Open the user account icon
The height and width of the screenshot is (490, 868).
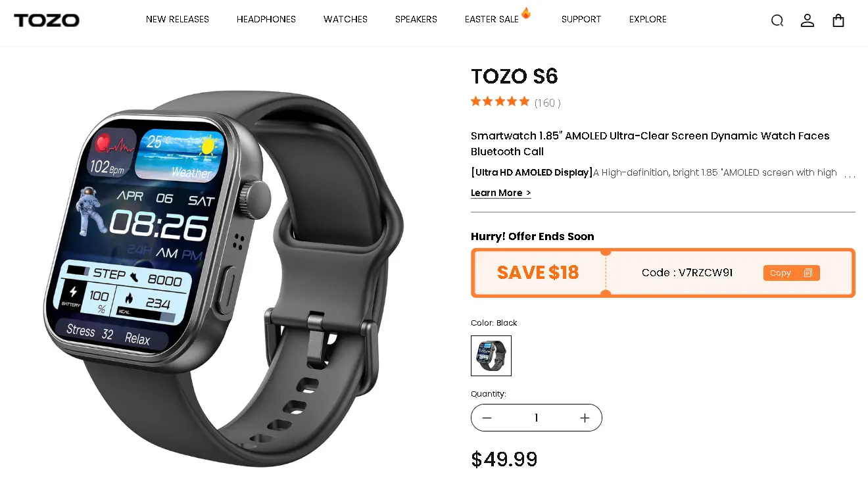tap(808, 20)
